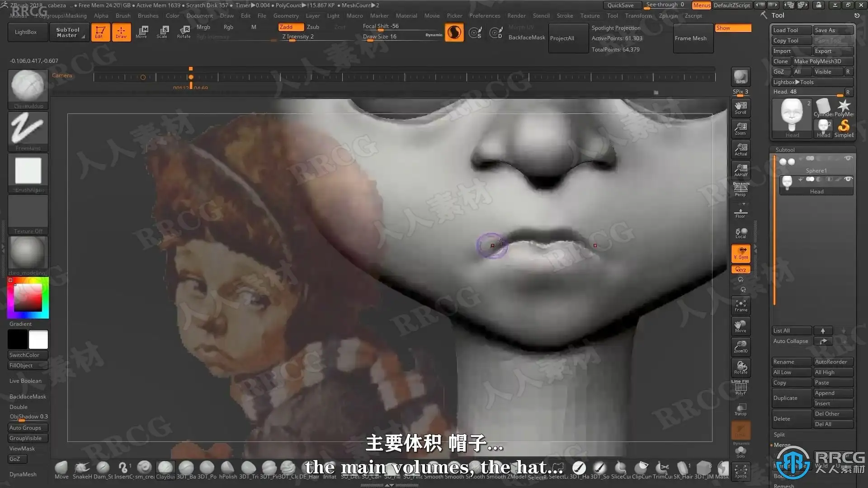Click the Frame mesh icon in right shelf
868x488 pixels.
coord(741,305)
